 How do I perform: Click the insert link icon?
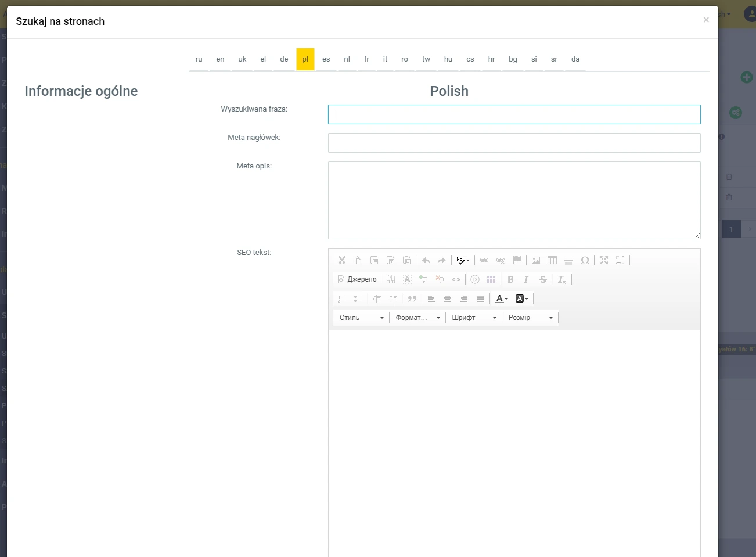pos(484,260)
